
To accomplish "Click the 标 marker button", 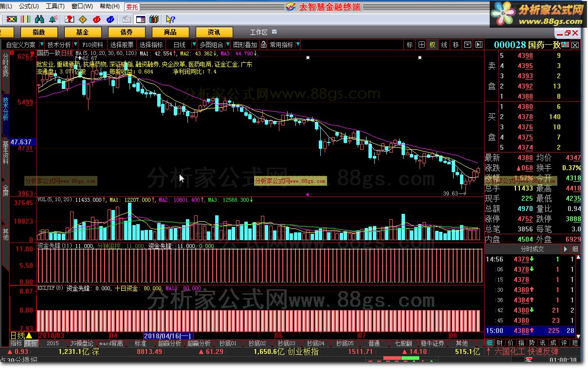I will 410,44.
